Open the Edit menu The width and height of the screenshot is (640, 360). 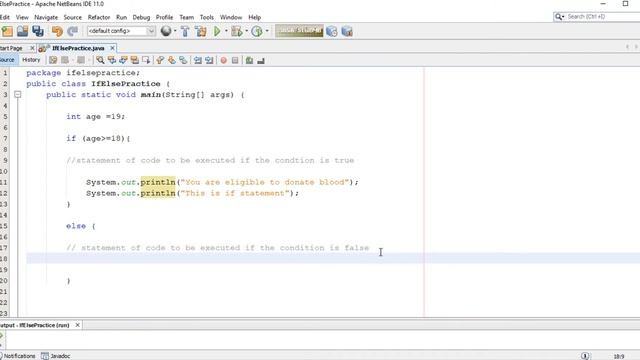pos(4,17)
